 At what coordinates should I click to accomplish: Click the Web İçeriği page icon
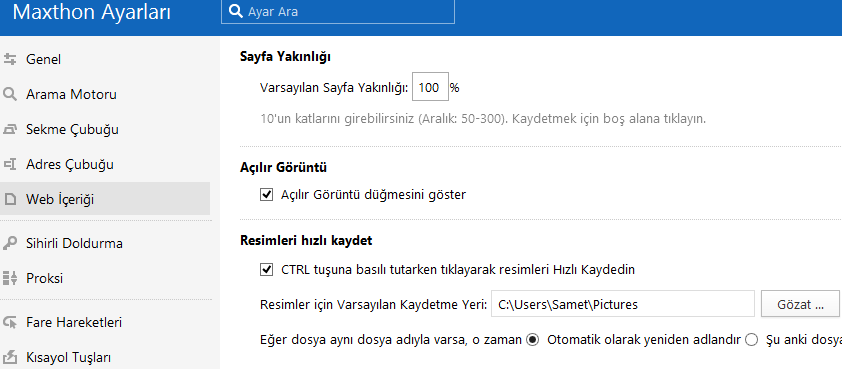10,200
